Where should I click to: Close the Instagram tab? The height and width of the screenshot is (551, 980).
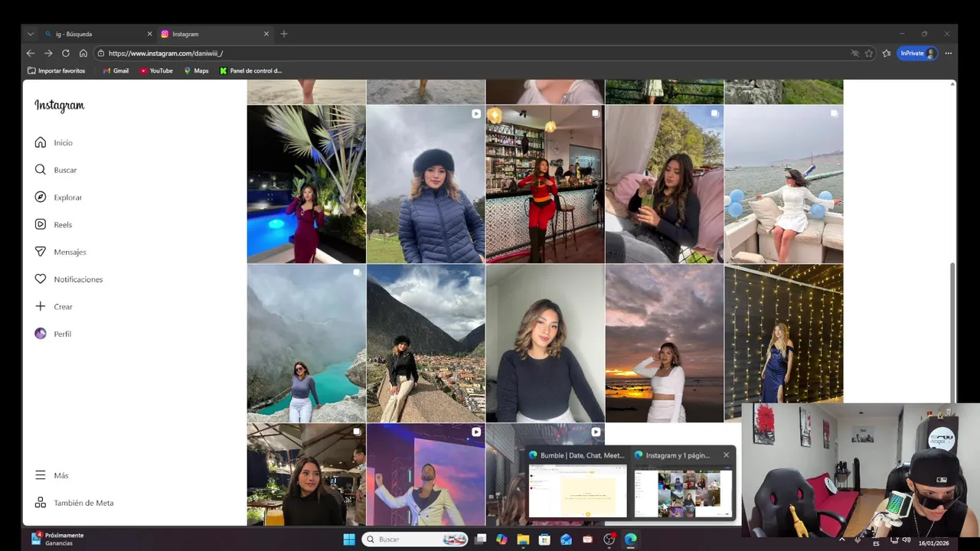pos(266,34)
